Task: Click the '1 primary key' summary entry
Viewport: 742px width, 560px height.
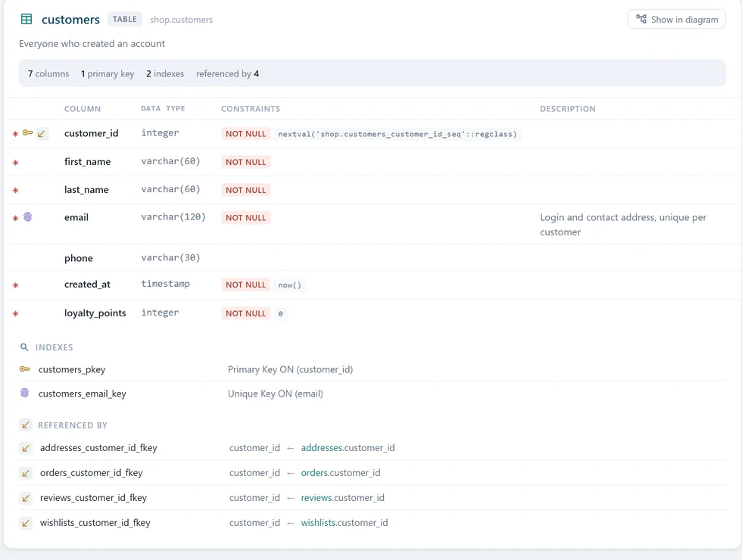Action: point(108,74)
